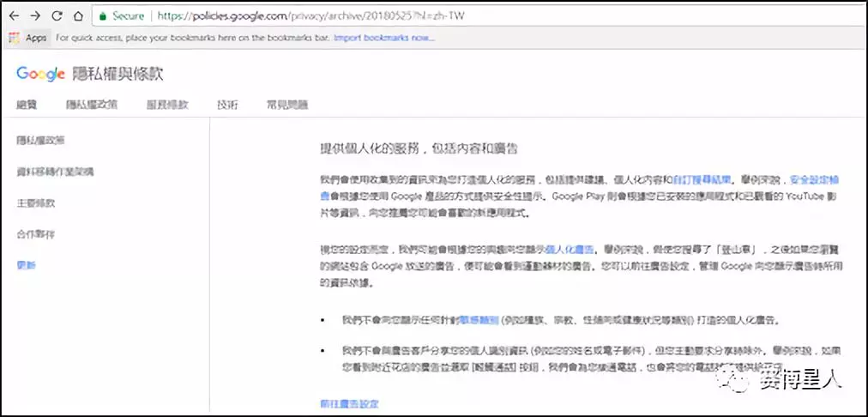Switch to the 隱私權政策 tab
This screenshot has width=868, height=417.
[x=91, y=105]
